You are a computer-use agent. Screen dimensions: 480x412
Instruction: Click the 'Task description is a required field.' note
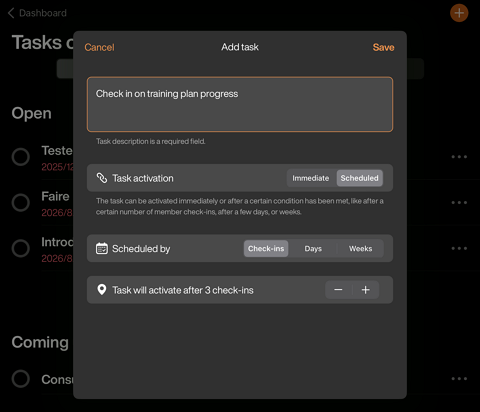point(151,141)
